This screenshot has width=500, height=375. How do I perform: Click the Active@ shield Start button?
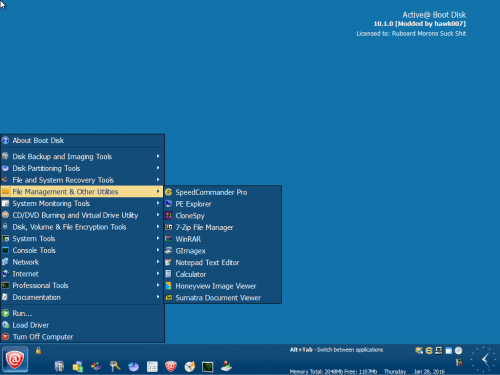click(15, 359)
